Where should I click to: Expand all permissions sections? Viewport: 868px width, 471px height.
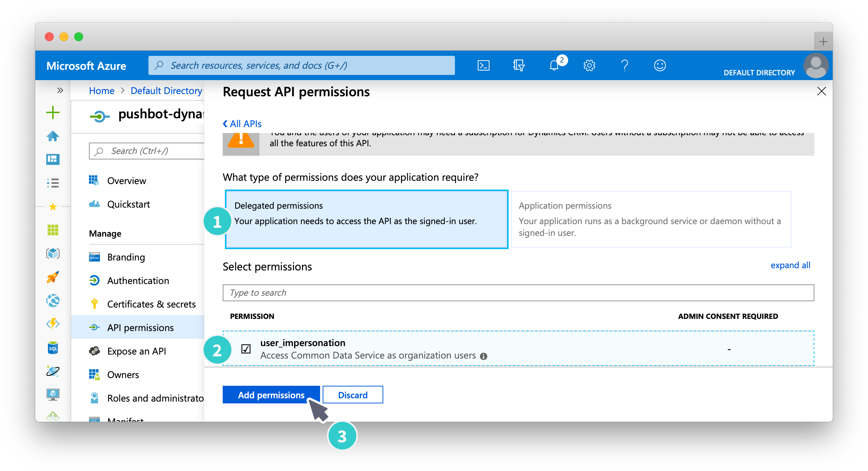[791, 266]
